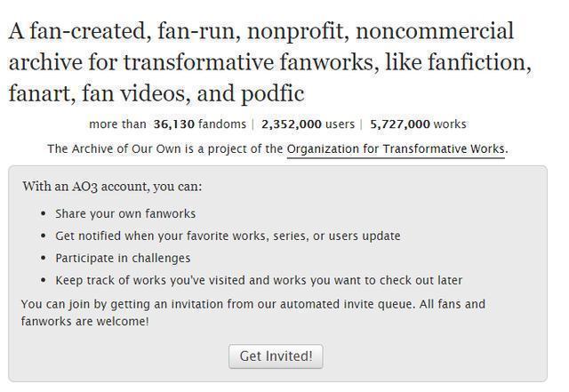This screenshot has width=569, height=392.
Task: Click the bullet beside 'Share your own fanworks'
Action: pos(44,214)
